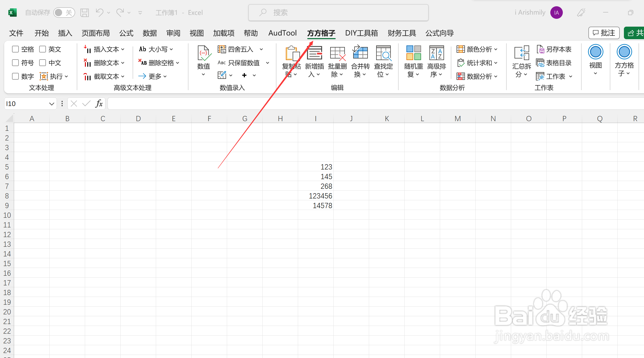
Task: Open the 文件 menu tab
Action: coord(16,33)
